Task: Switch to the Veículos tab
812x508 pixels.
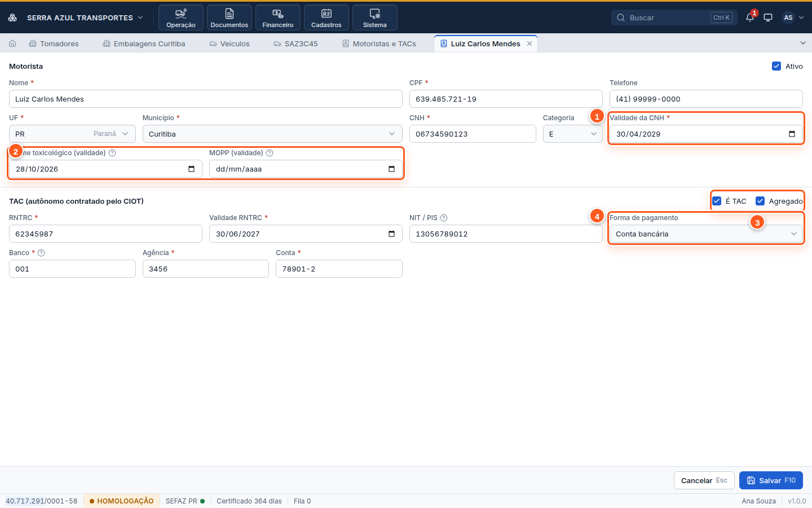Action: point(230,43)
